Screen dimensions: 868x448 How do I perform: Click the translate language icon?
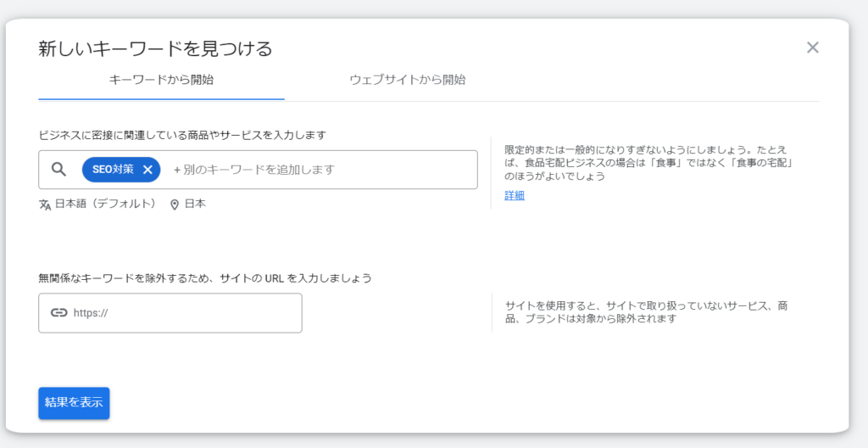[45, 204]
